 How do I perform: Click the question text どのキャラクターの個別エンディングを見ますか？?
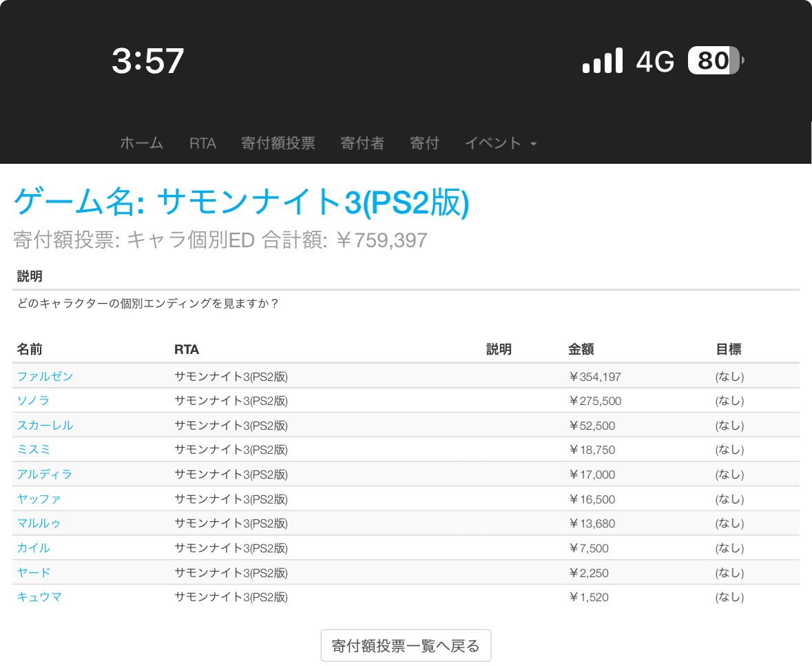(147, 304)
